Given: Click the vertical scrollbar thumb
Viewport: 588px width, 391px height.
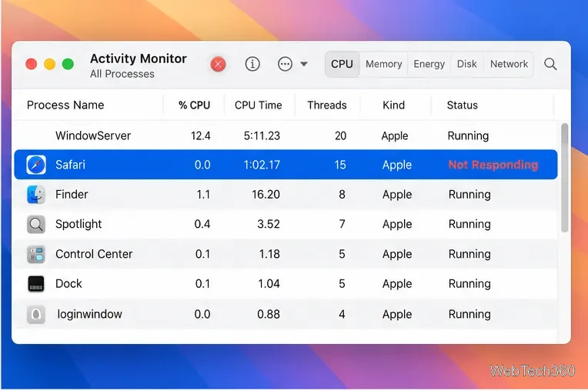Looking at the screenshot, I should click(564, 178).
